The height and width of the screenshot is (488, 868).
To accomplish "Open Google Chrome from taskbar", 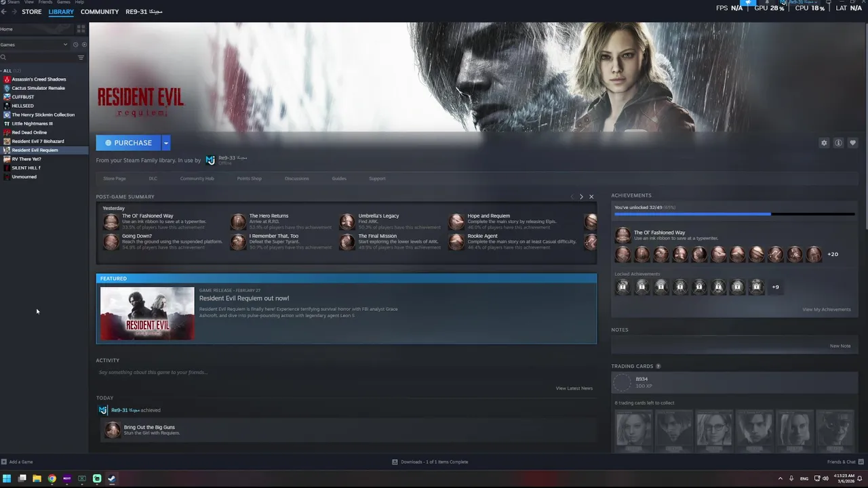I will (52, 479).
